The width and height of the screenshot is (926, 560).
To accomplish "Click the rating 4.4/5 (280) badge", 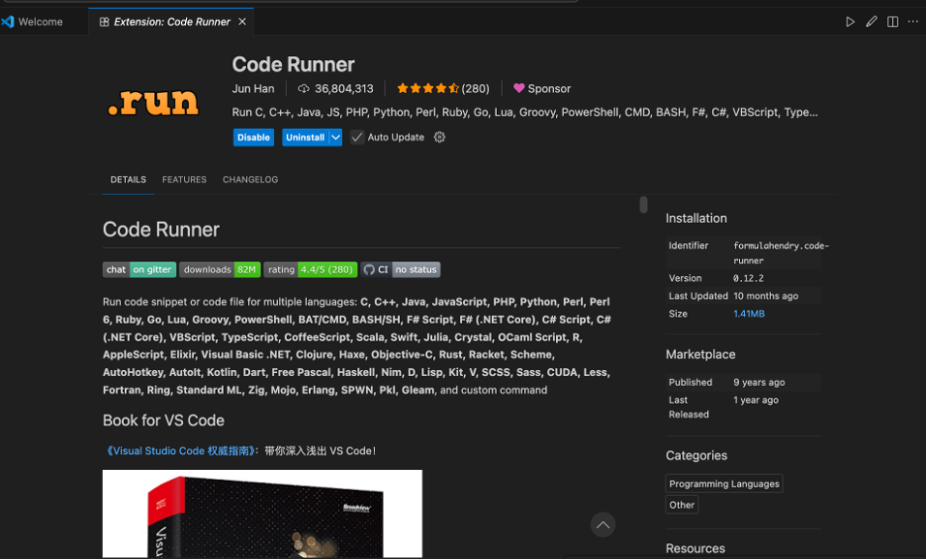I will 311,269.
